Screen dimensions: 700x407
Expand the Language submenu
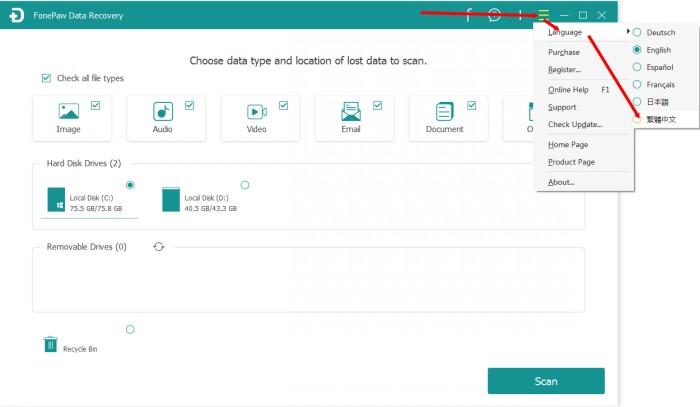click(585, 32)
